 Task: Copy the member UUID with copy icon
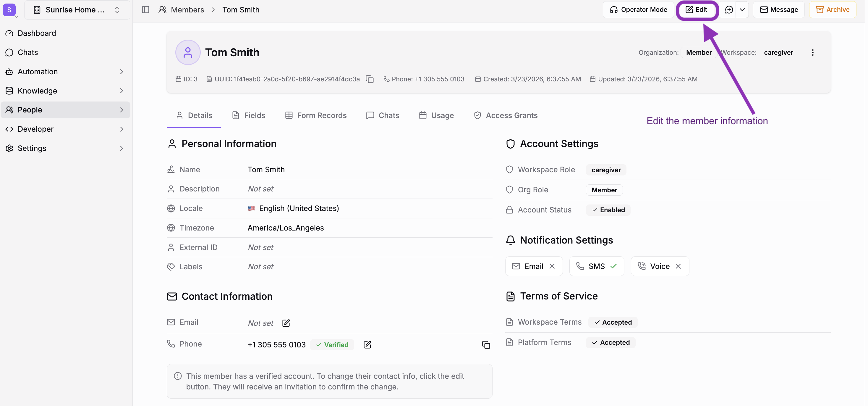coord(370,79)
